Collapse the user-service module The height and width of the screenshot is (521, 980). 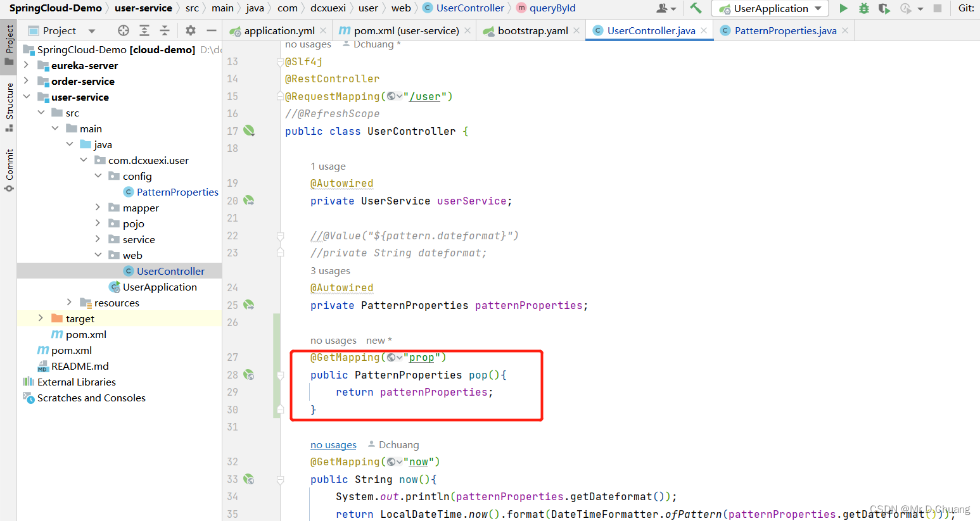click(x=26, y=97)
